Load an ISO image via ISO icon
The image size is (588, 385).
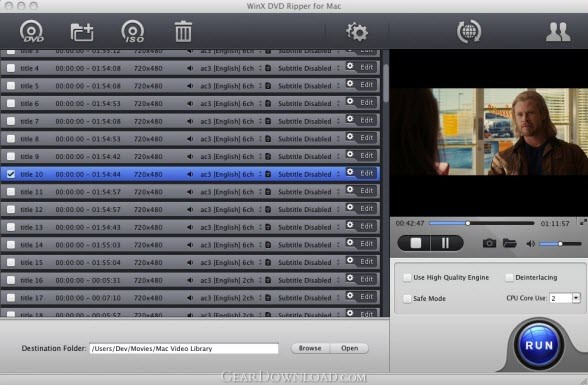pyautogui.click(x=133, y=31)
